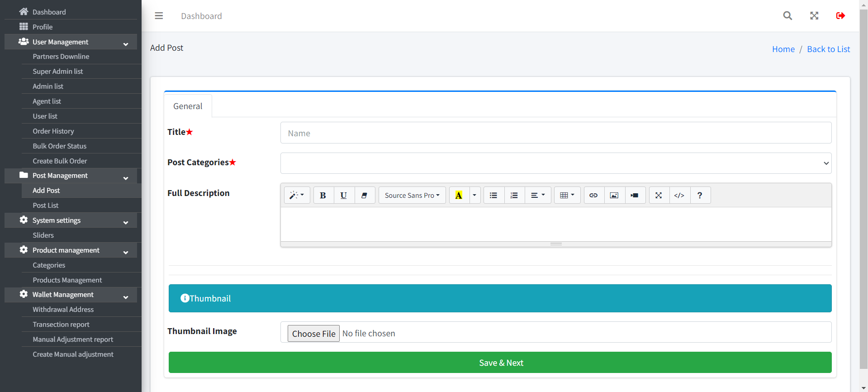
Task: Follow the Back to List link
Action: pyautogui.click(x=828, y=49)
